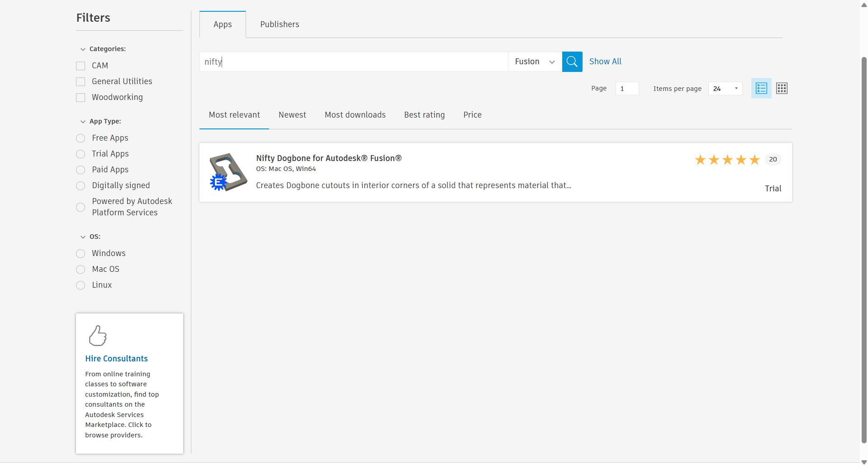
Task: Select the list view icon
Action: coord(761,88)
